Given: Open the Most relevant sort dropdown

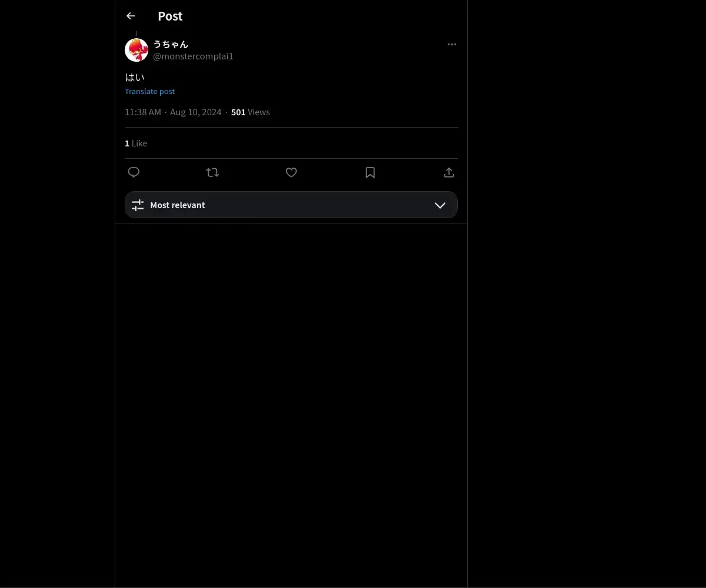Looking at the screenshot, I should coord(291,205).
